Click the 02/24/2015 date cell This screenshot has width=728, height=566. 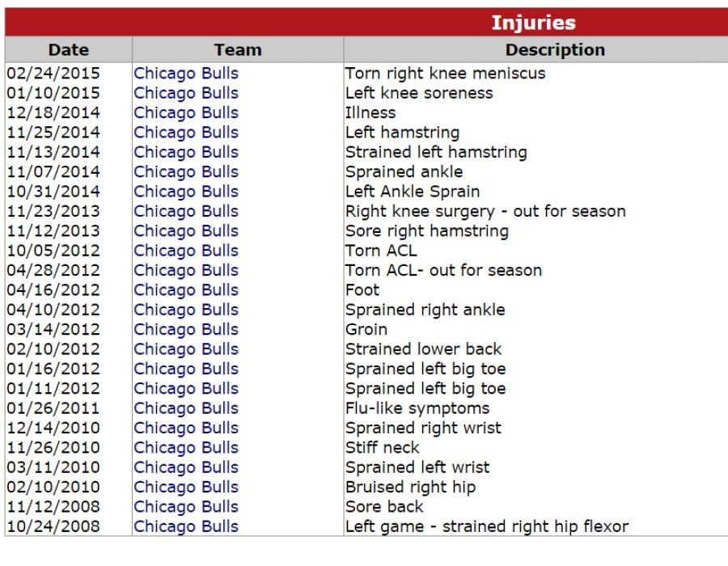(53, 74)
